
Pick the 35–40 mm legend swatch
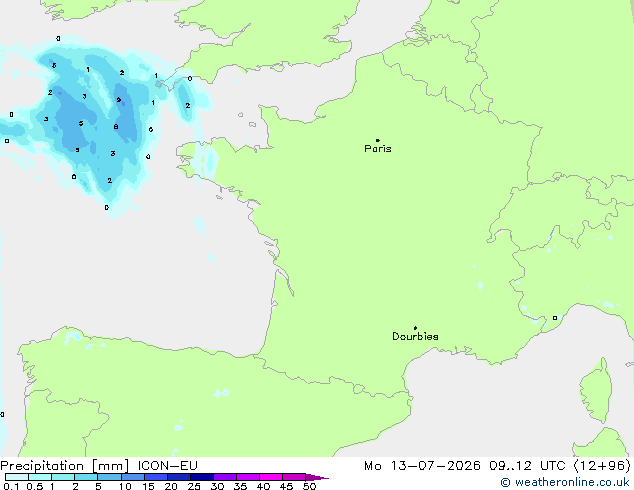pyautogui.click(x=248, y=477)
